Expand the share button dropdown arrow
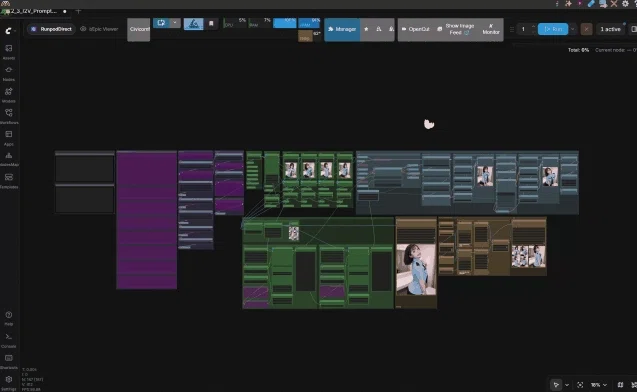 tap(175, 23)
